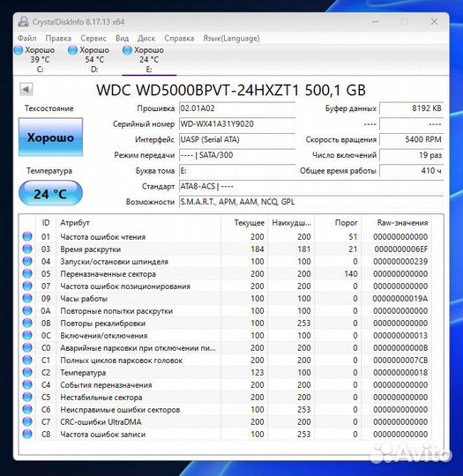Open the Вид menu

click(x=122, y=38)
